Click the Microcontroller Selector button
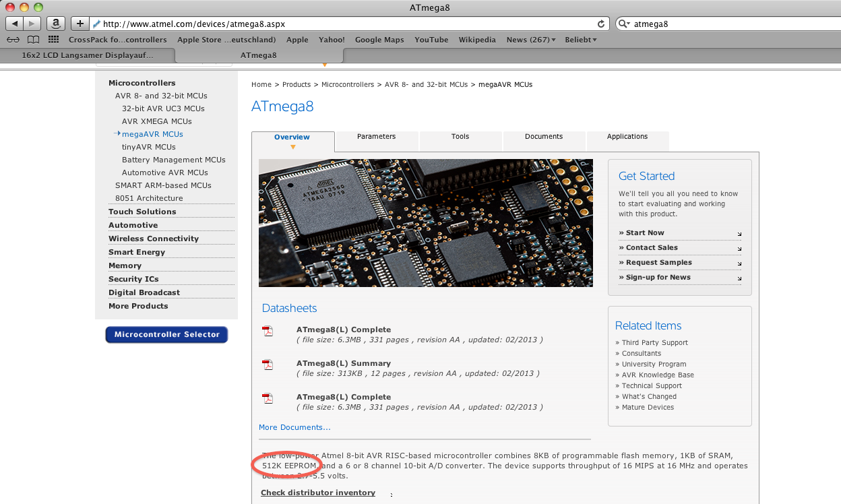Image resolution: width=841 pixels, height=504 pixels. (166, 335)
